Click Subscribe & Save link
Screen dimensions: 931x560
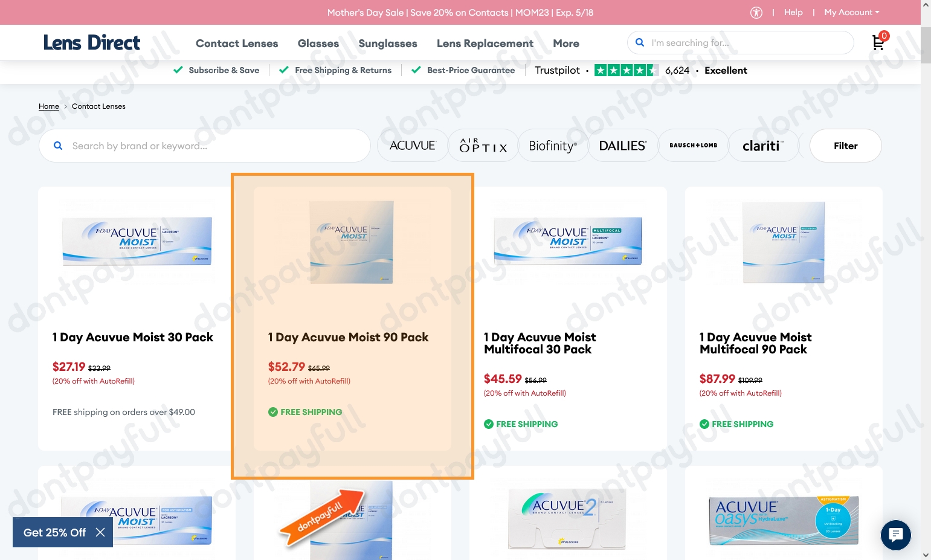(x=224, y=70)
